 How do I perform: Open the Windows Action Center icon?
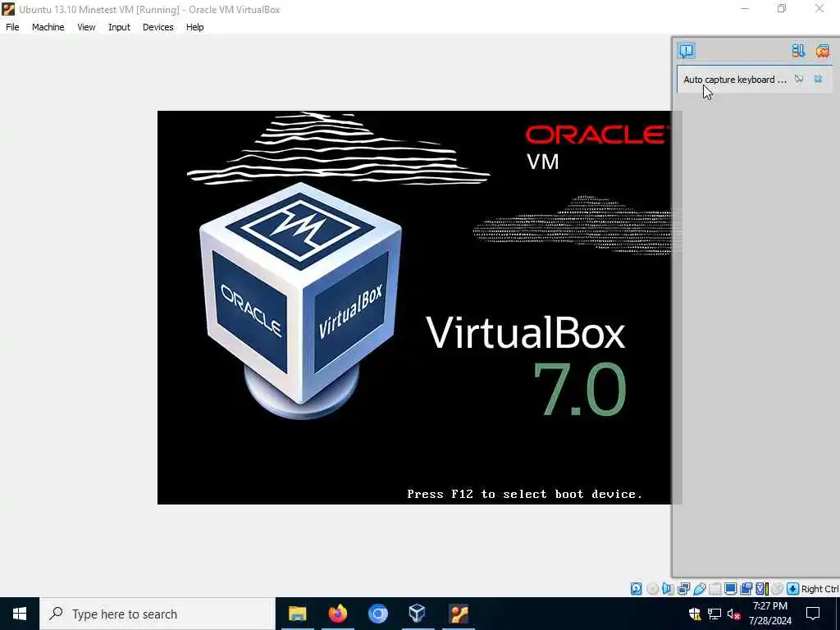coord(813,614)
